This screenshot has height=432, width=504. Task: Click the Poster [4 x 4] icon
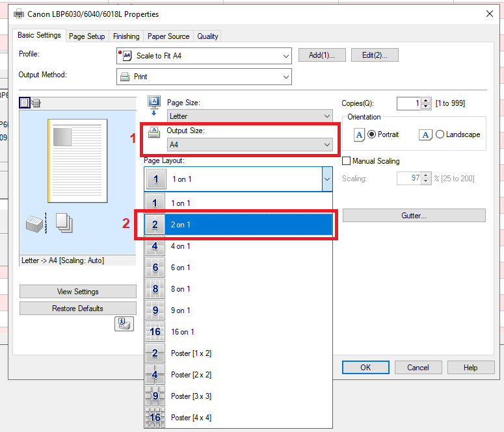[x=155, y=418]
